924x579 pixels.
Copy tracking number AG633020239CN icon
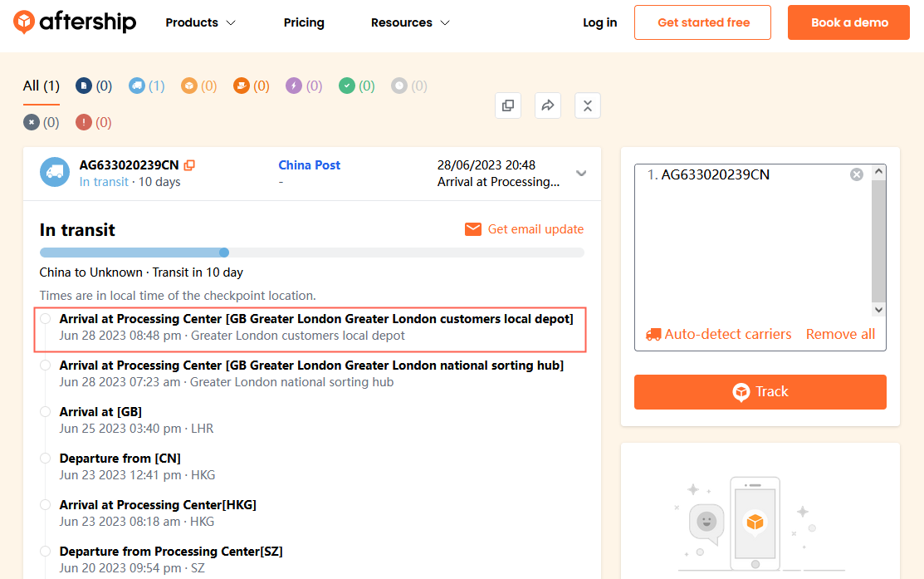189,165
